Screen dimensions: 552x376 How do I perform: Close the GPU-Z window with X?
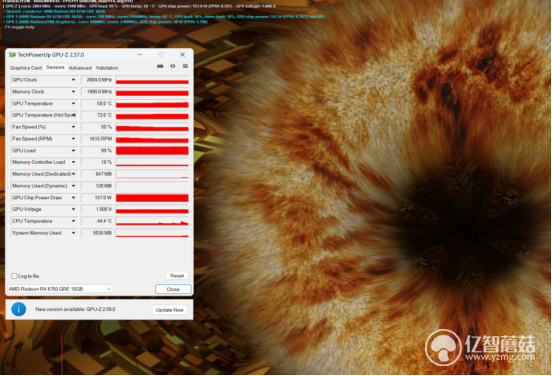click(x=182, y=55)
